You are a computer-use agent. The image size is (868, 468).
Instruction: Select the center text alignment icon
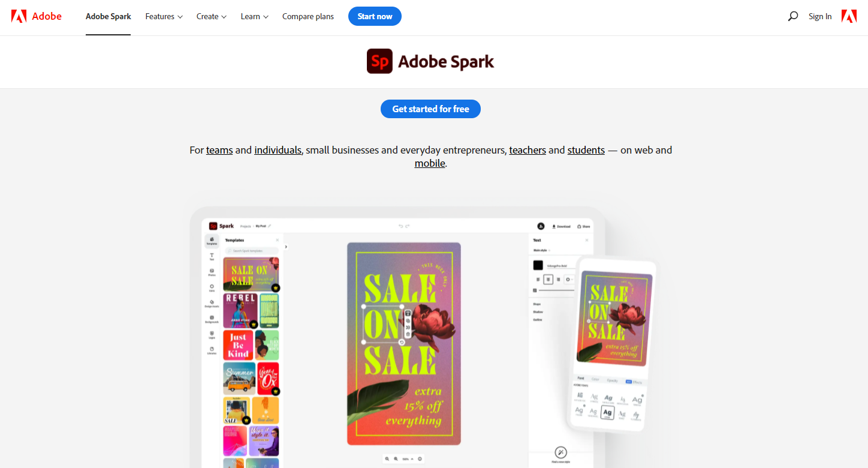click(548, 280)
